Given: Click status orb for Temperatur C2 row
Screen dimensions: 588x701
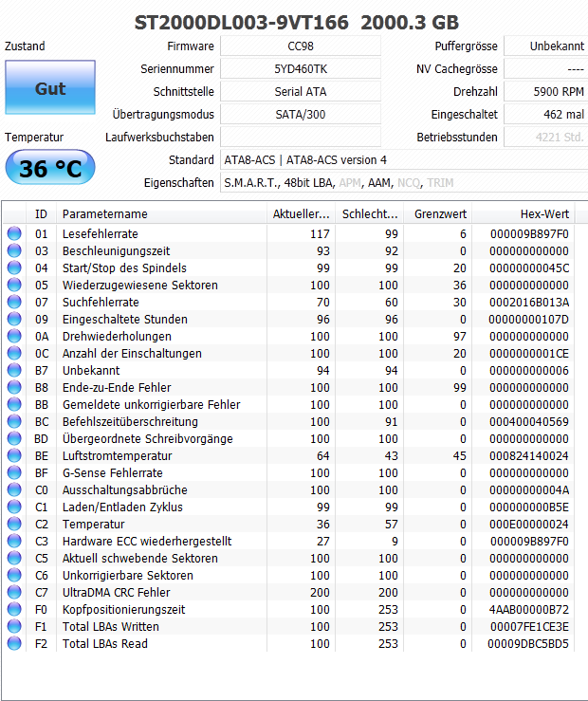Looking at the screenshot, I should [14, 524].
